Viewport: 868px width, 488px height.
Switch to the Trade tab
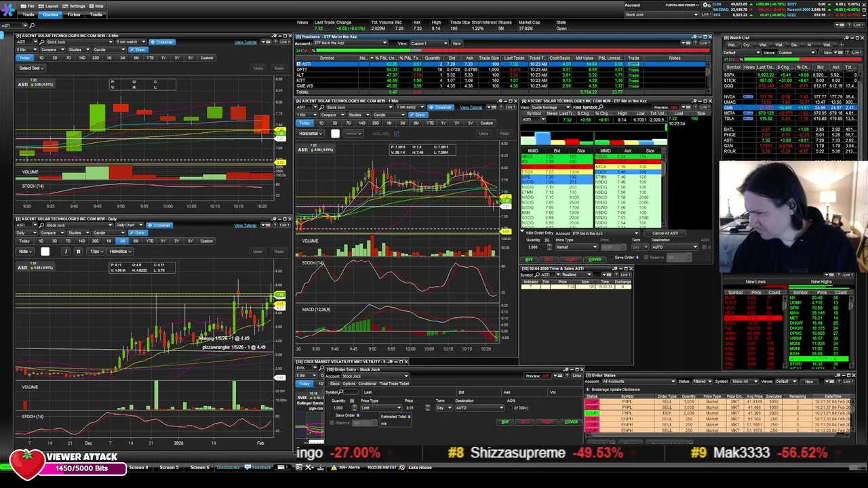tap(96, 14)
